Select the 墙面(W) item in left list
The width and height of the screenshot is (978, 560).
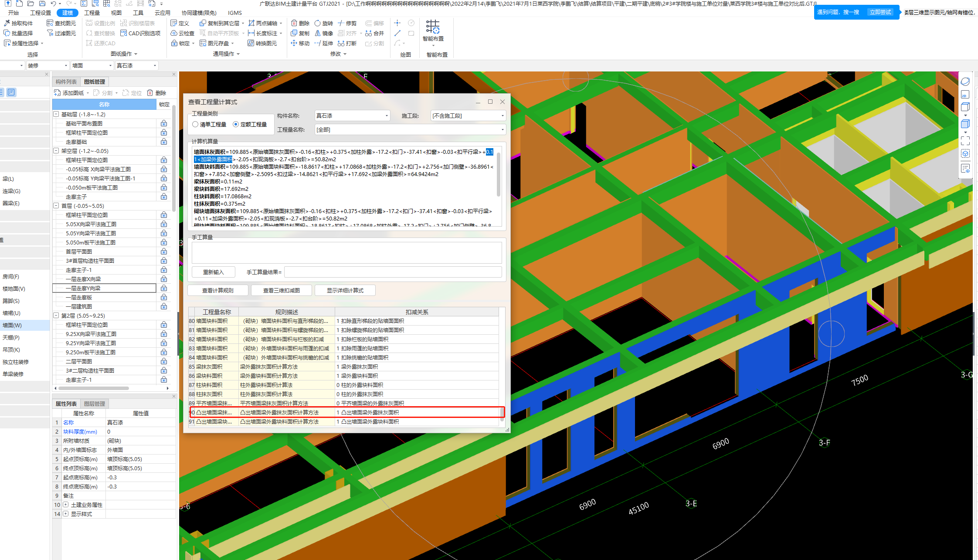coord(25,325)
